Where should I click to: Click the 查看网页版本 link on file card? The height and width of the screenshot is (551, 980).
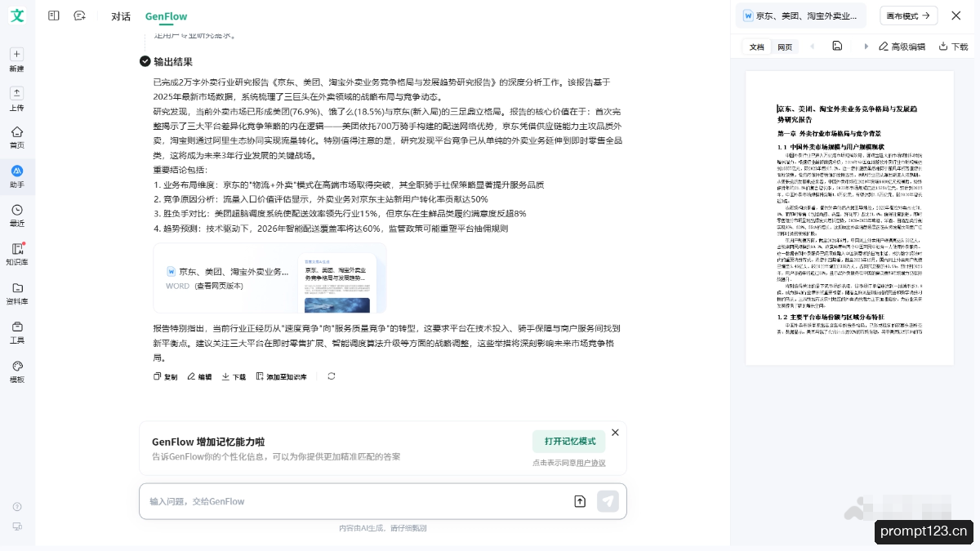(x=218, y=287)
